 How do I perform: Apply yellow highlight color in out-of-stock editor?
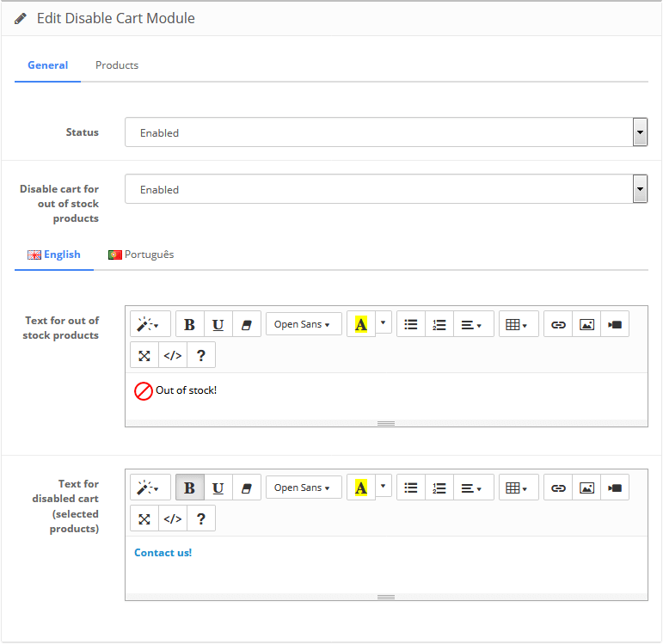point(361,325)
